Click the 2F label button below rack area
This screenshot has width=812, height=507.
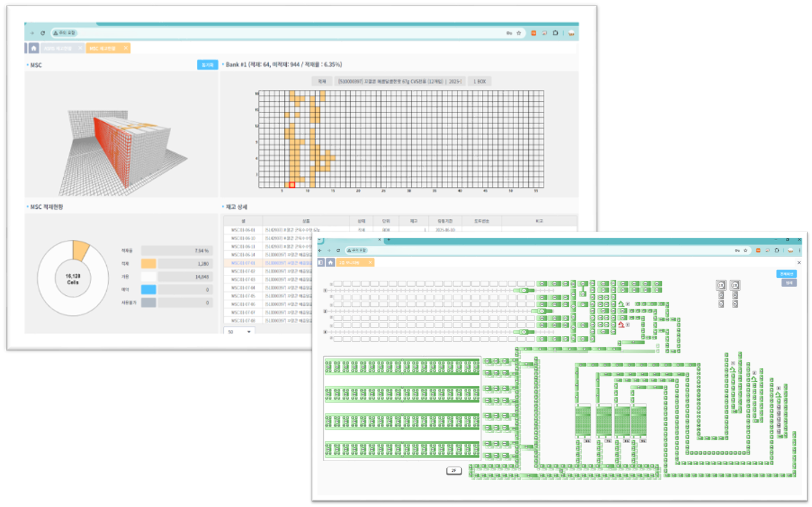pos(454,470)
